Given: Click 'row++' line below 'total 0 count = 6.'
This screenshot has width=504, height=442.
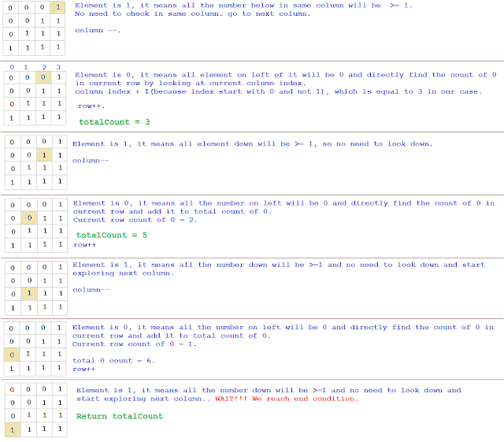Looking at the screenshot, I should pos(84,370).
